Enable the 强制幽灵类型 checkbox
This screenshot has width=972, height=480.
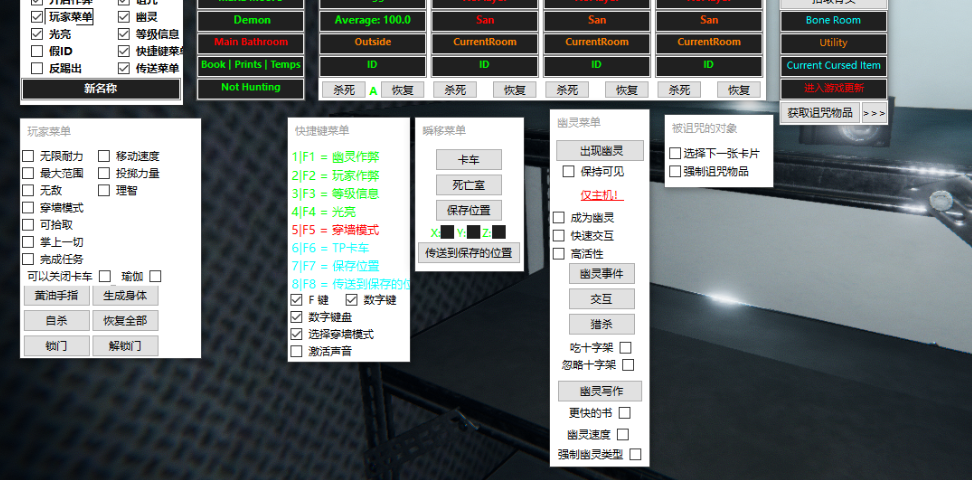[635, 454]
